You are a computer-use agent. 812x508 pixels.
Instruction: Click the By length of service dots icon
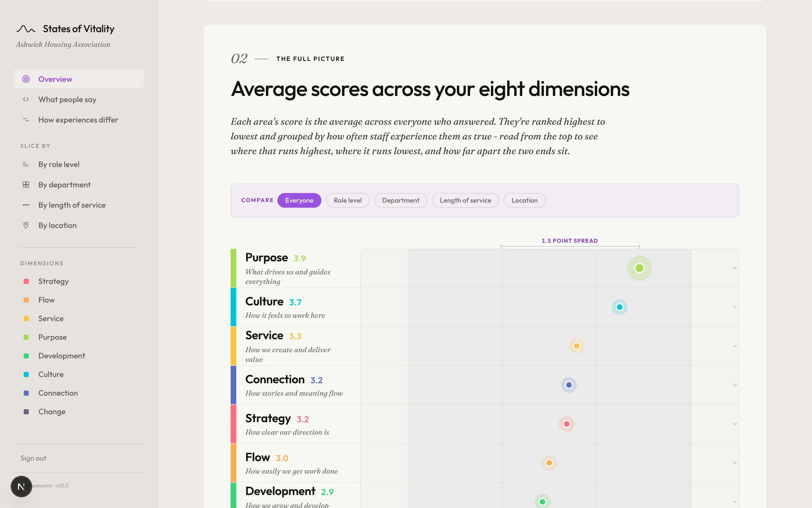point(26,205)
